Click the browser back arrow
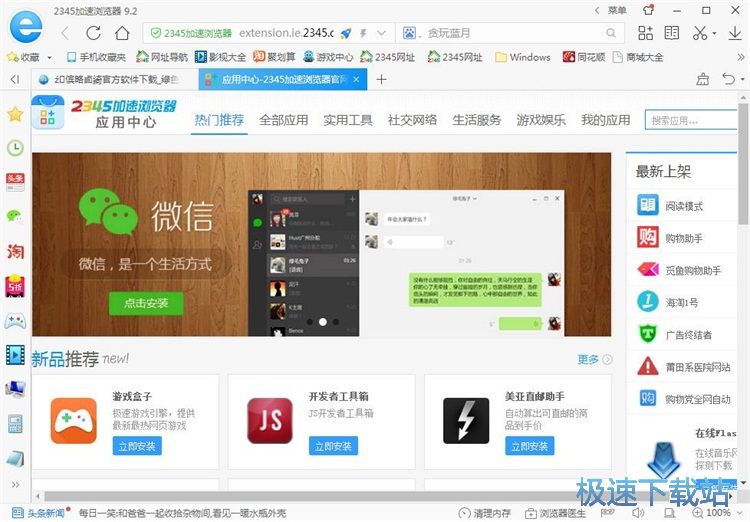This screenshot has height=522, width=750. 66,33
